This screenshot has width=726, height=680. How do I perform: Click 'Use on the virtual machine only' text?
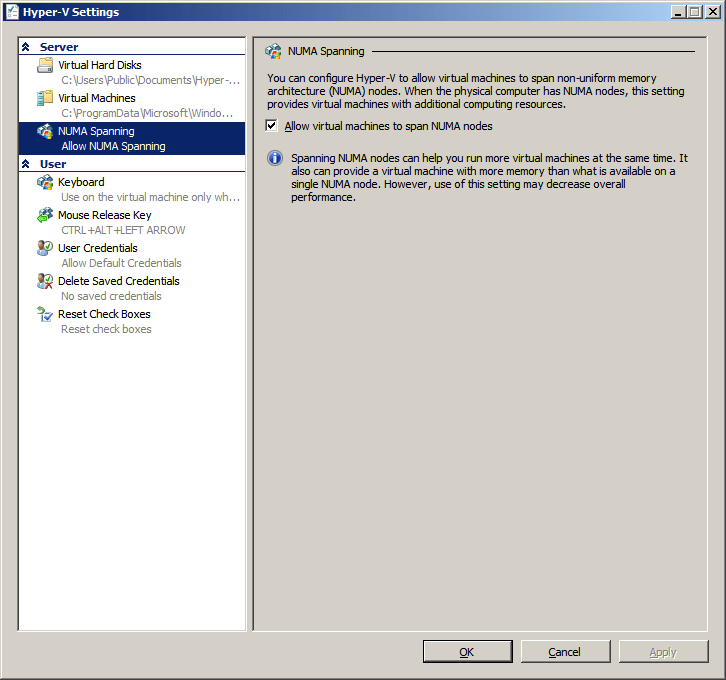coord(150,197)
